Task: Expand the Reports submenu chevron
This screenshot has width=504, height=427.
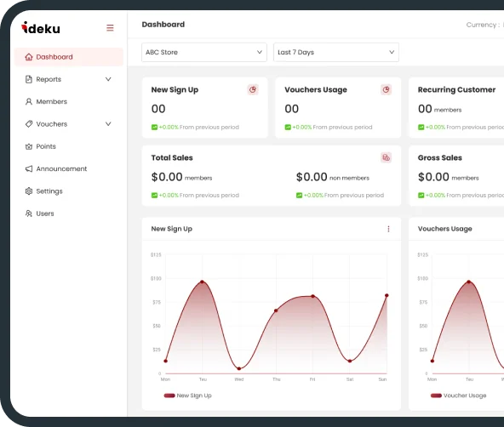Action: 108,79
